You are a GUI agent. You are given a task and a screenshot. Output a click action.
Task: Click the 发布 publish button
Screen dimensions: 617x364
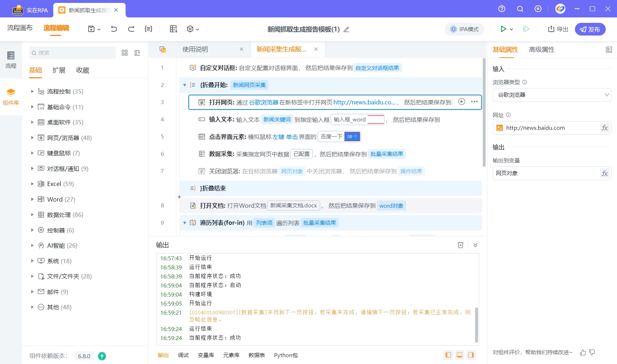click(x=590, y=29)
